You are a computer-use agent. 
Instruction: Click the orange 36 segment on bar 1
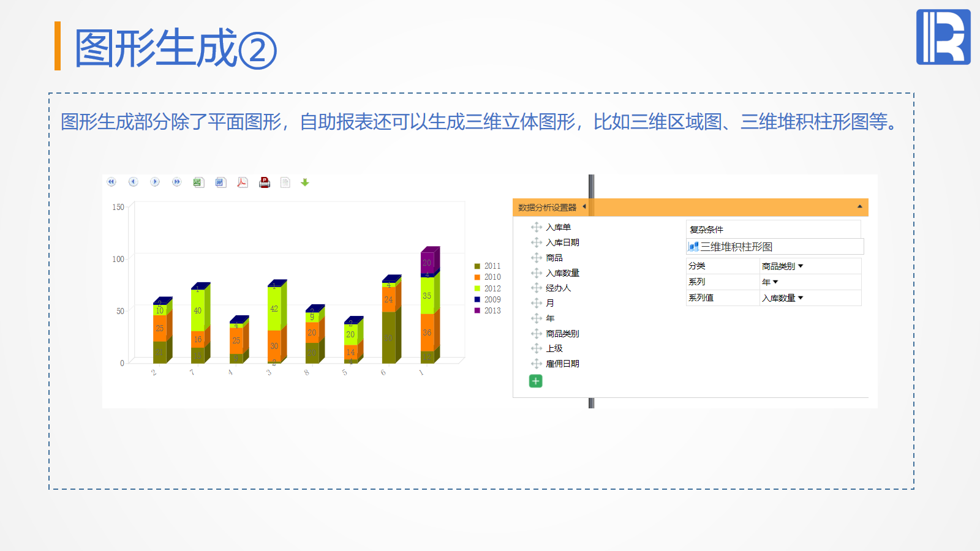click(427, 332)
